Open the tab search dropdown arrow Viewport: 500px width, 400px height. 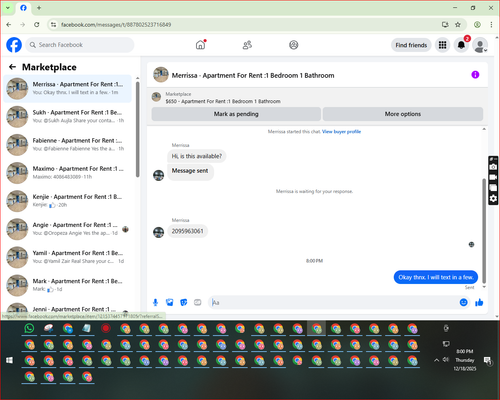[8, 8]
